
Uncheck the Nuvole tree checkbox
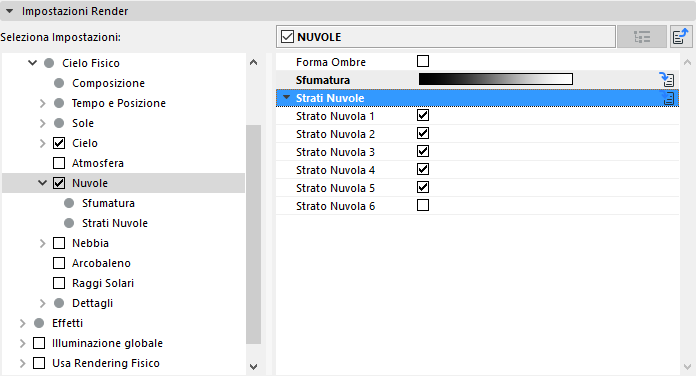pyautogui.click(x=59, y=183)
